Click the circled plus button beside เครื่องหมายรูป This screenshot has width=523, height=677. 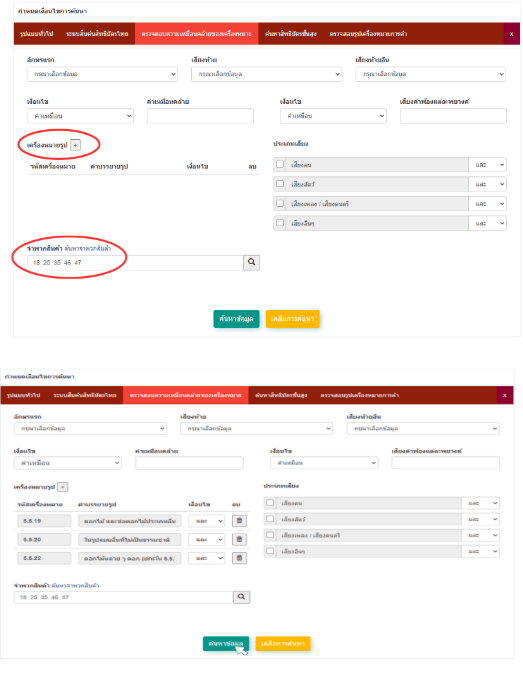75,145
